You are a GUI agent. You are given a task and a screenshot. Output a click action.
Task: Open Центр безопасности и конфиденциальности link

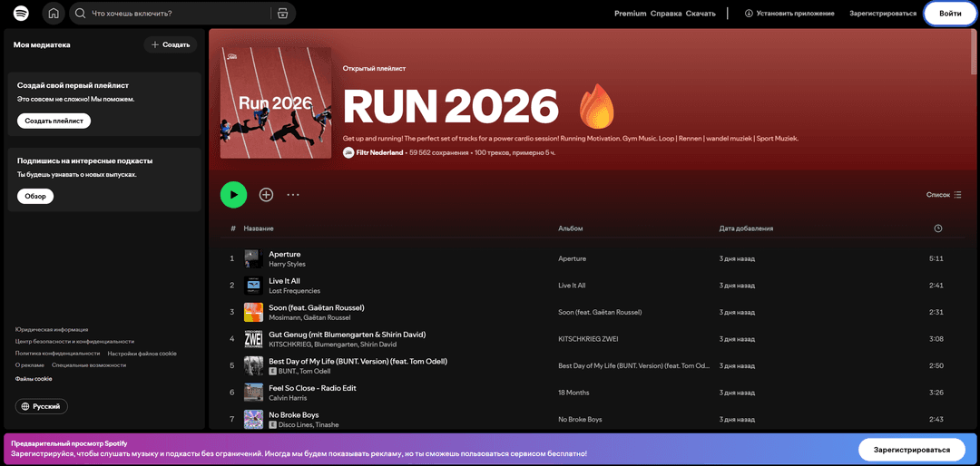(74, 341)
